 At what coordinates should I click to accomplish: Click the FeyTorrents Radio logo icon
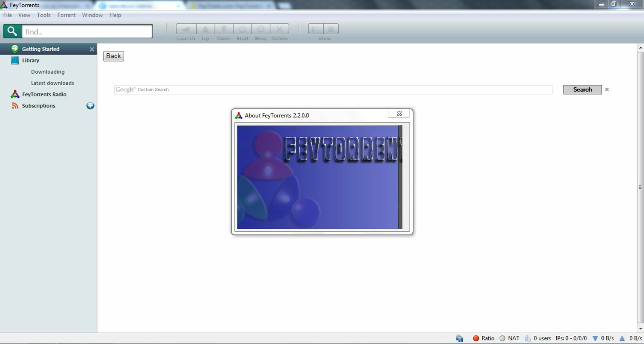click(x=15, y=94)
